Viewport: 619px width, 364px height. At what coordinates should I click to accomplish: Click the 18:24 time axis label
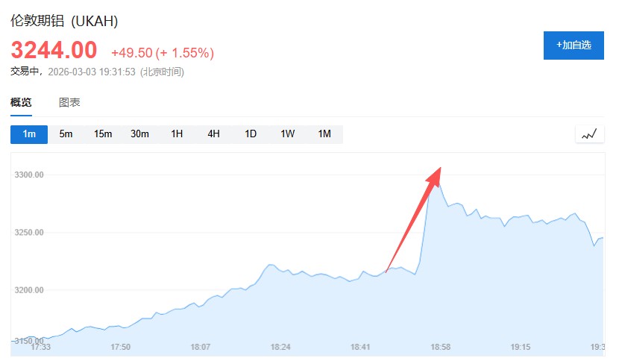(x=280, y=347)
